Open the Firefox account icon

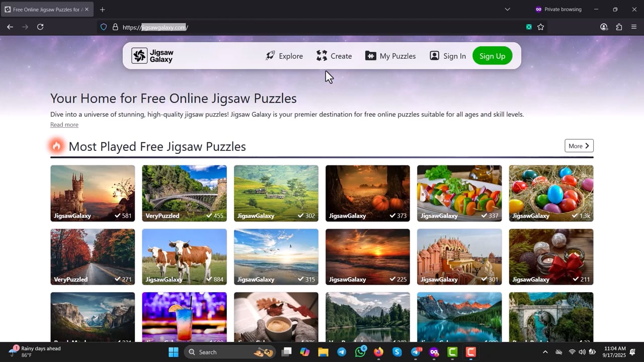(x=604, y=27)
